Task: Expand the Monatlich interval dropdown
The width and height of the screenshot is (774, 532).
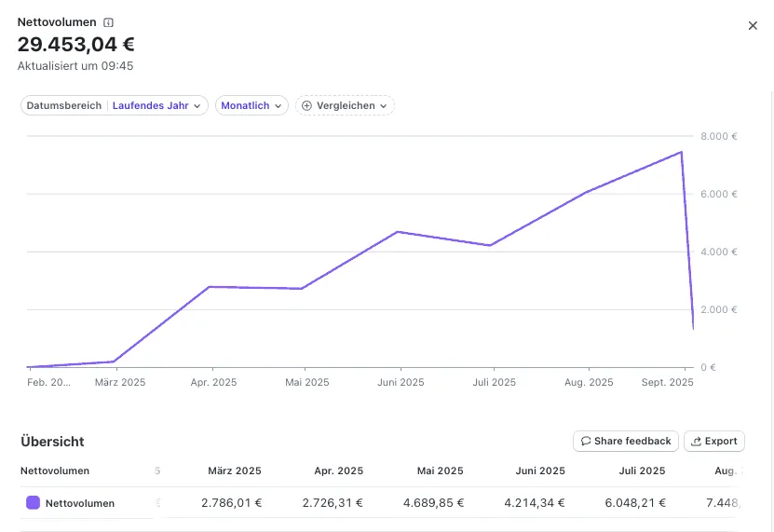Action: 251,106
